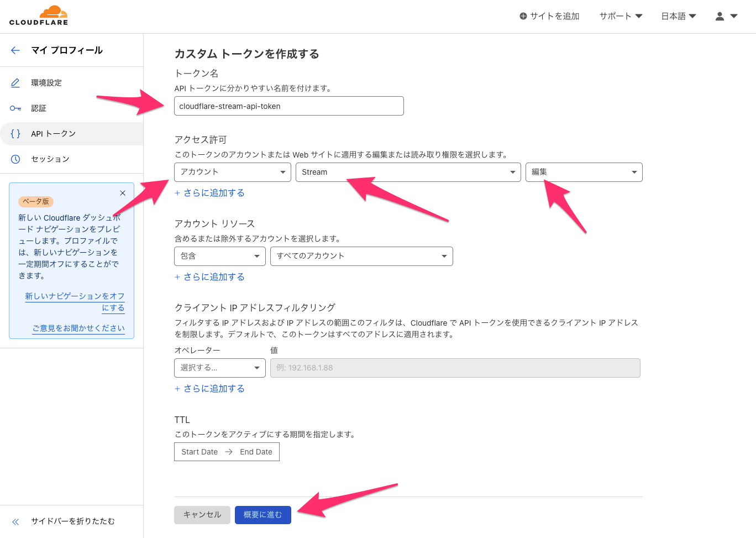Viewport: 756px width, 538px height.
Task: Open the アカウント permission type dropdown
Action: (232, 172)
